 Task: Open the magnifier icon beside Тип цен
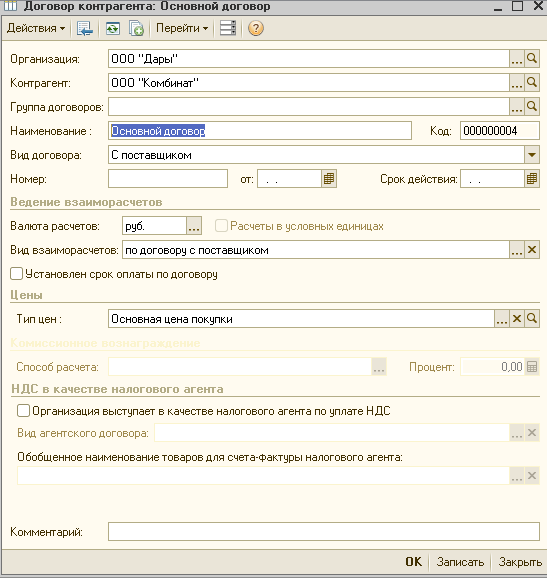[532, 318]
